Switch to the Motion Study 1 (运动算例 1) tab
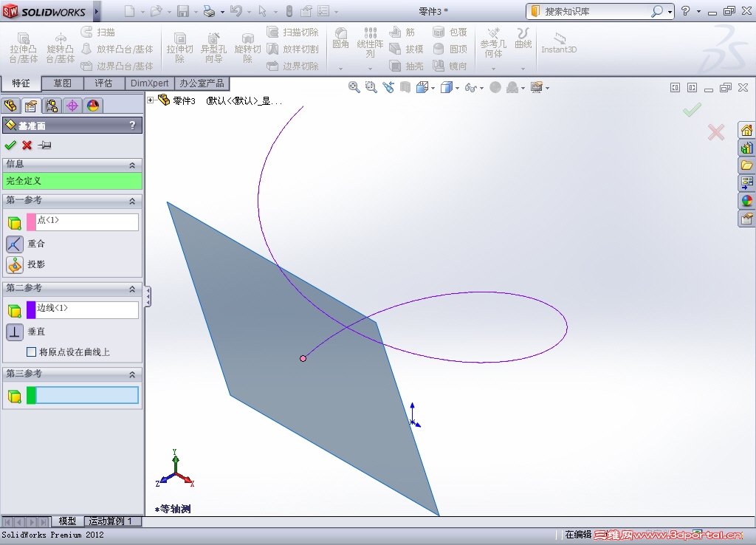The width and height of the screenshot is (756, 545). tap(113, 521)
